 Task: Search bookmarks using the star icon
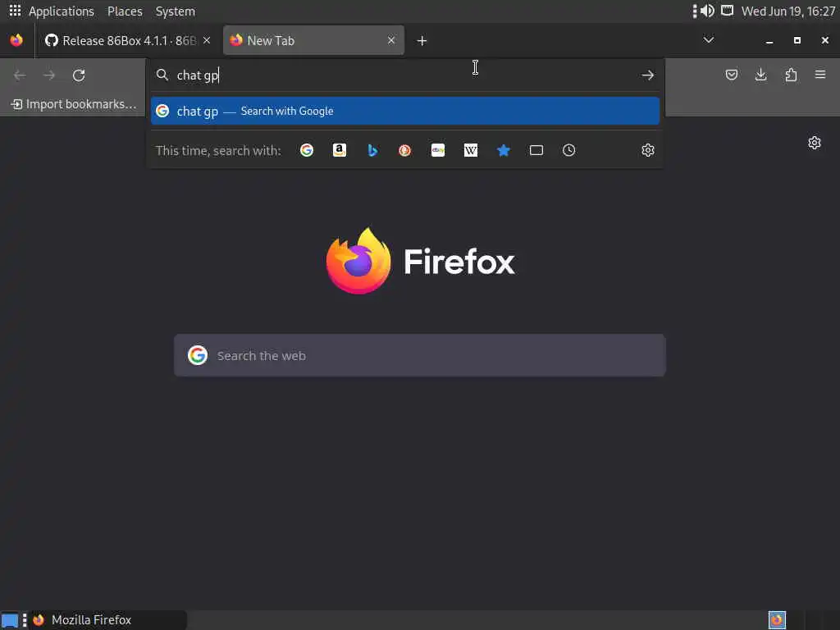[x=504, y=151]
